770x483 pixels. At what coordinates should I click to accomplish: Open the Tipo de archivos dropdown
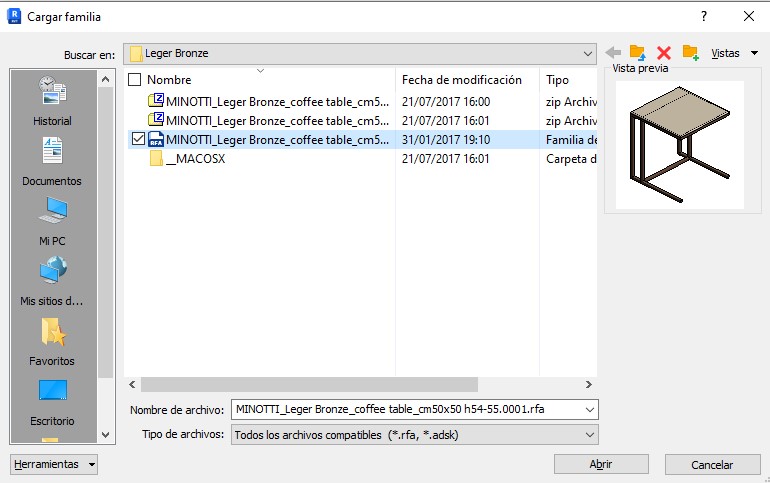pos(588,435)
